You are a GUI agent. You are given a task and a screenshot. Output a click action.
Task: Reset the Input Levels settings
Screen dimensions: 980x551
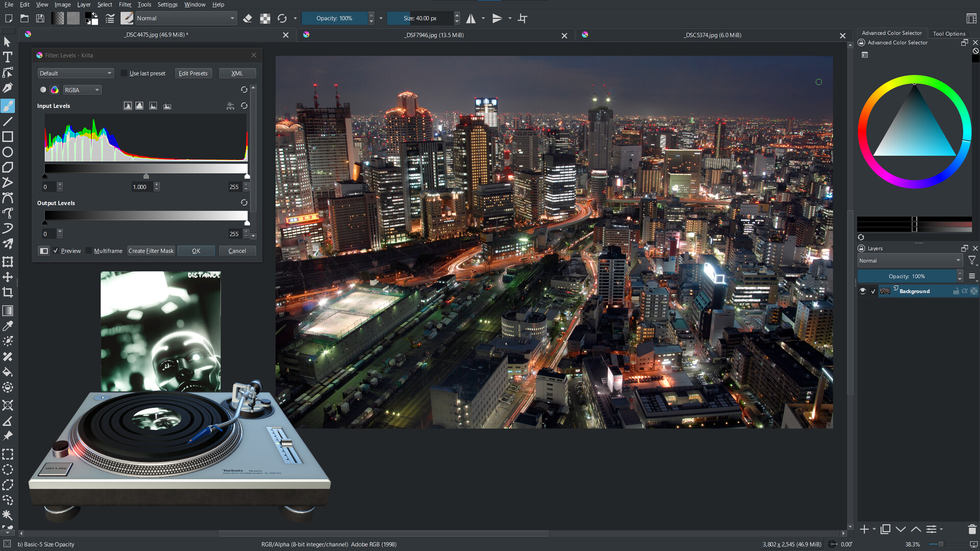pyautogui.click(x=244, y=106)
